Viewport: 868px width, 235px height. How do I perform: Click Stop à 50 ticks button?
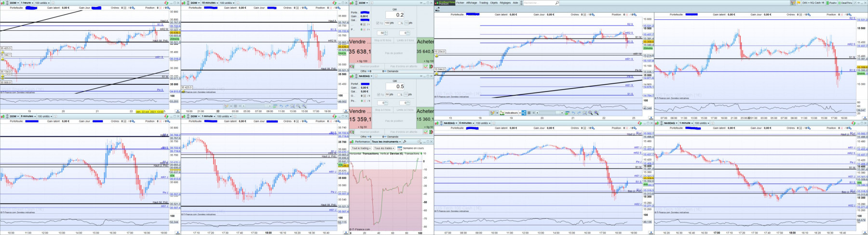point(382,40)
